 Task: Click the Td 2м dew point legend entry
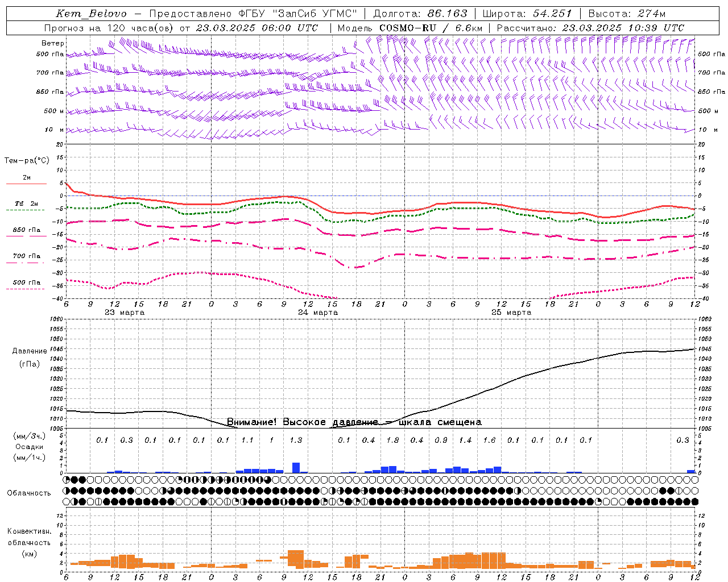tap(27, 203)
